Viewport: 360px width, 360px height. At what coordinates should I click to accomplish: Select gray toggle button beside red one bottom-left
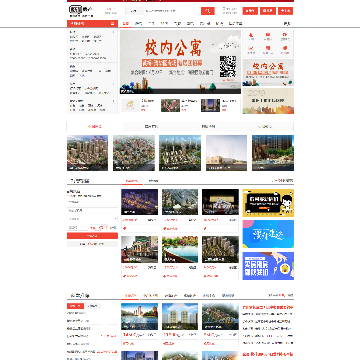(x=92, y=306)
